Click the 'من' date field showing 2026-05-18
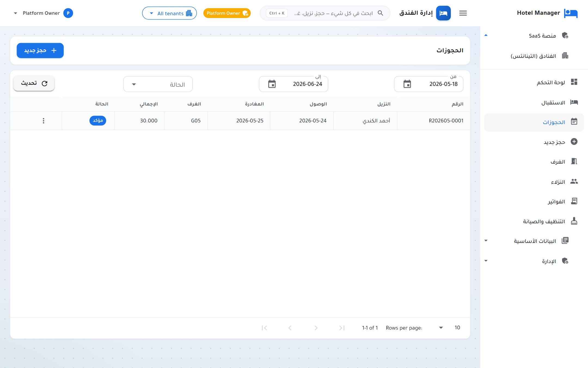The height and width of the screenshot is (368, 588). (x=429, y=84)
